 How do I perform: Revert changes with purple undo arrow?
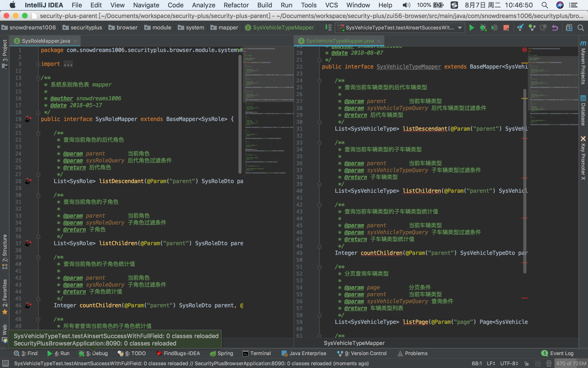click(555, 28)
